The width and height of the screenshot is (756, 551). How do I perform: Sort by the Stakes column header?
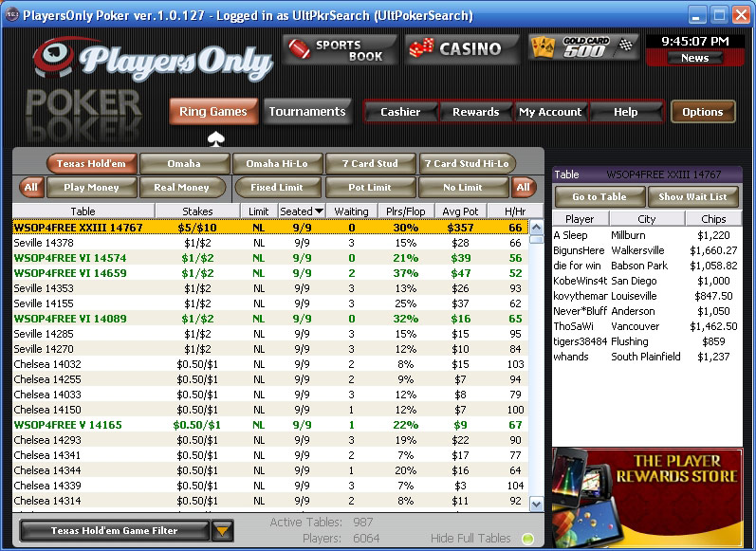[x=197, y=211]
